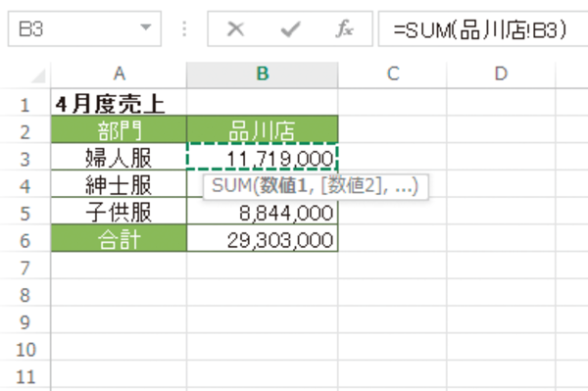Select column A header
The height and width of the screenshot is (391, 588).
pos(119,73)
